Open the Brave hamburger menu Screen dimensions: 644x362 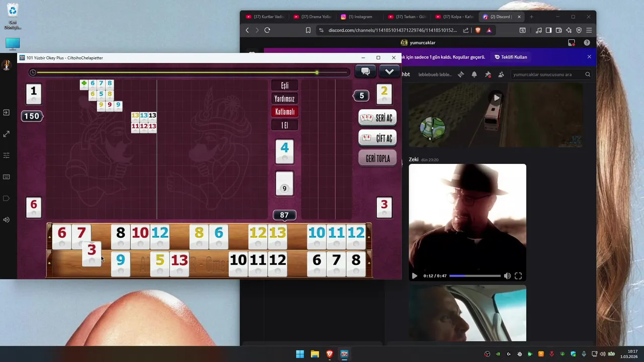589,30
